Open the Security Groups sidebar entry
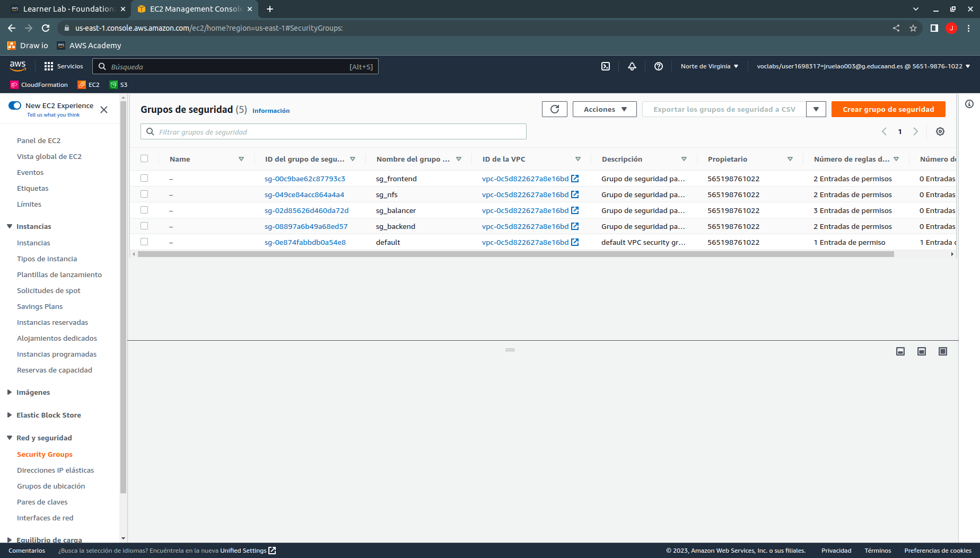The width and height of the screenshot is (980, 558). (45, 454)
